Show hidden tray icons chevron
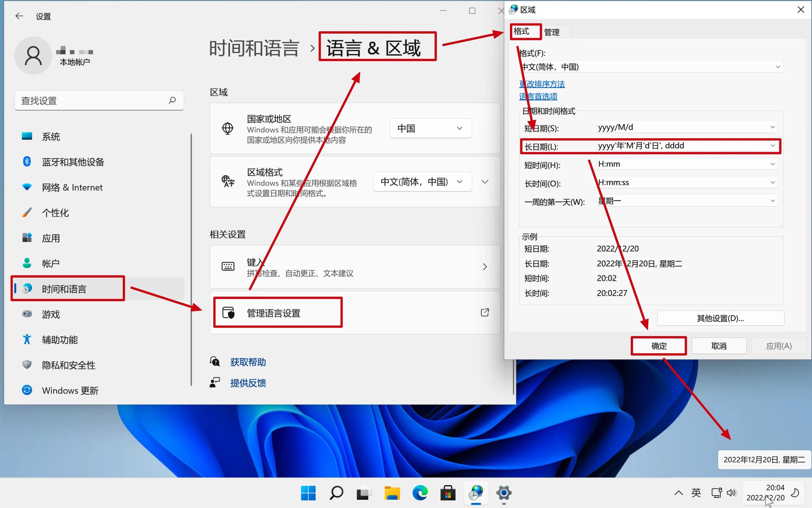812x508 pixels. tap(678, 493)
